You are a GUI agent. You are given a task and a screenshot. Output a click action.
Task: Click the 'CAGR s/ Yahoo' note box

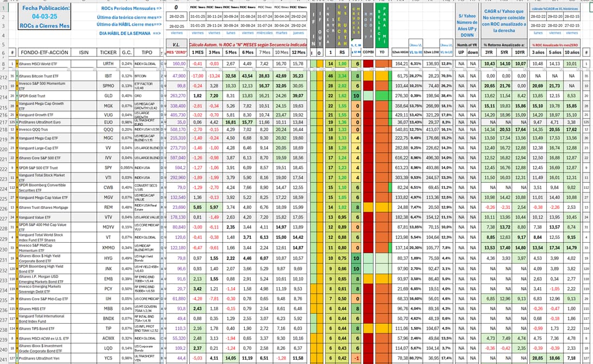coord(504,21)
